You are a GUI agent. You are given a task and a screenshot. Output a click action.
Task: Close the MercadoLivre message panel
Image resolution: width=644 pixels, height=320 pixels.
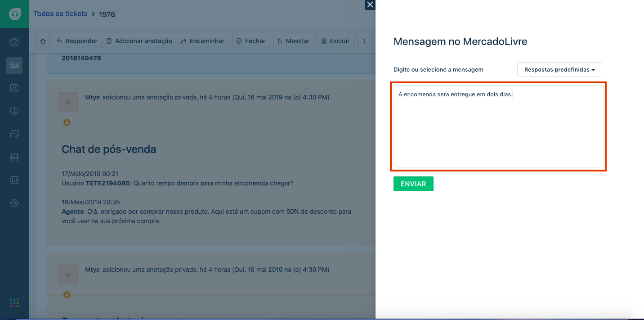coord(370,5)
